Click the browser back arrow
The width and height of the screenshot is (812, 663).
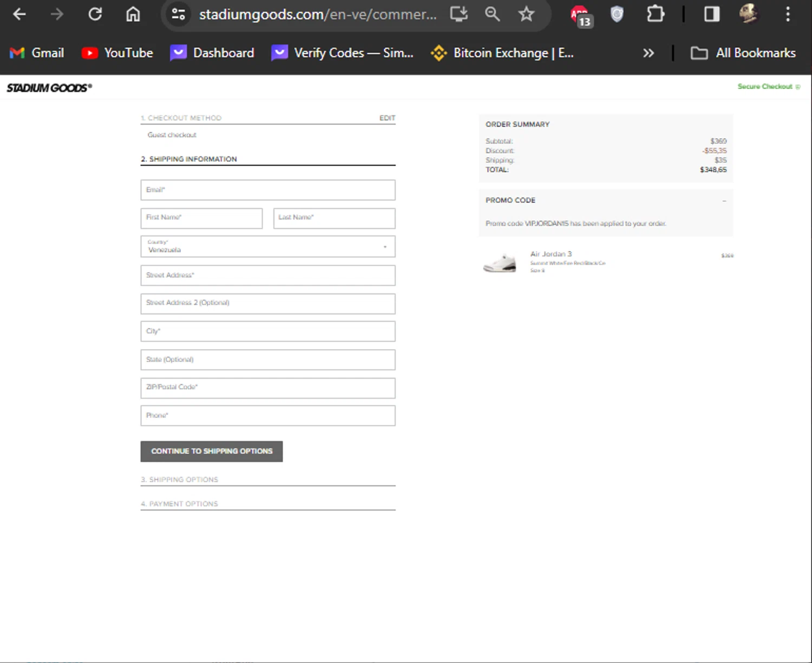pos(19,14)
